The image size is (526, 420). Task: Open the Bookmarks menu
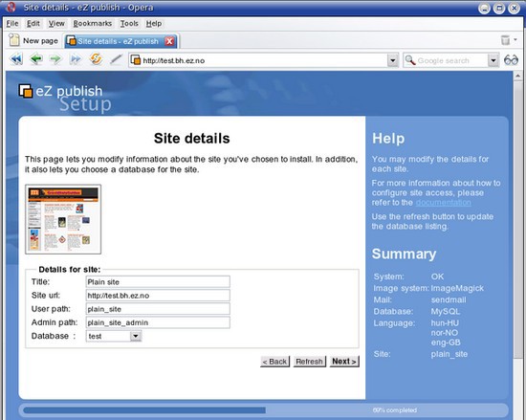[93, 24]
